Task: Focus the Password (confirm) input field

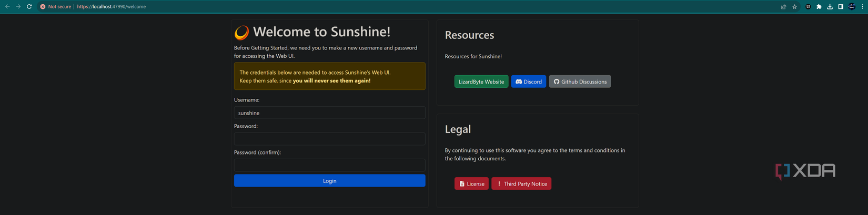Action: pyautogui.click(x=329, y=165)
